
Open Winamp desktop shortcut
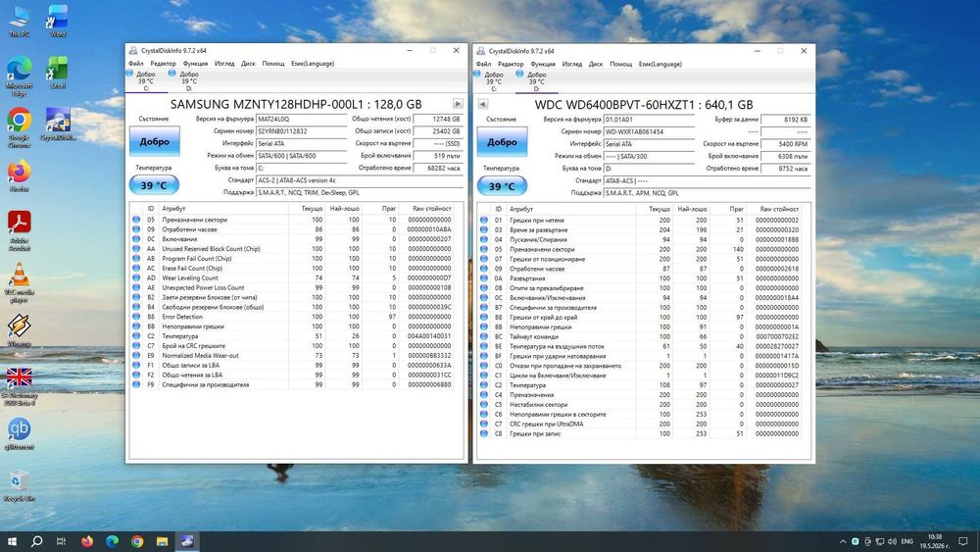19,330
